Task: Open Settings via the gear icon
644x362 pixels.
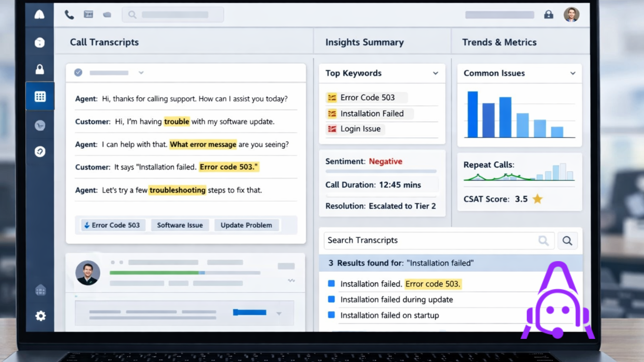Action: point(40,316)
